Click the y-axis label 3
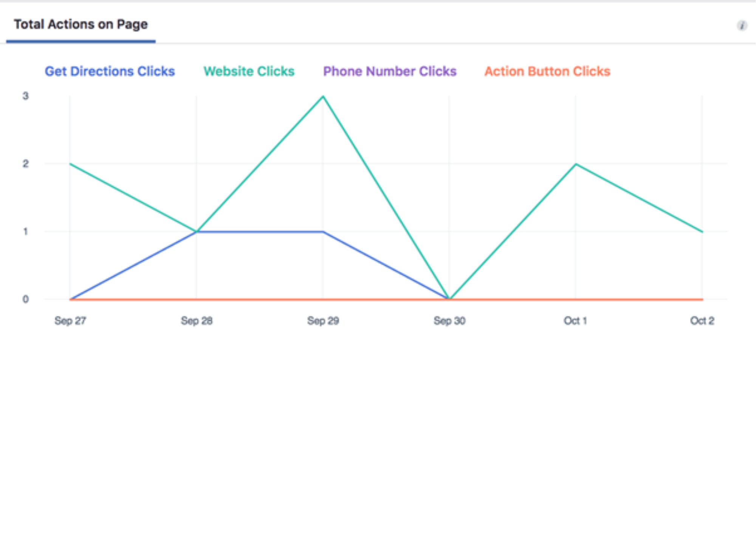756x534 pixels. click(25, 96)
